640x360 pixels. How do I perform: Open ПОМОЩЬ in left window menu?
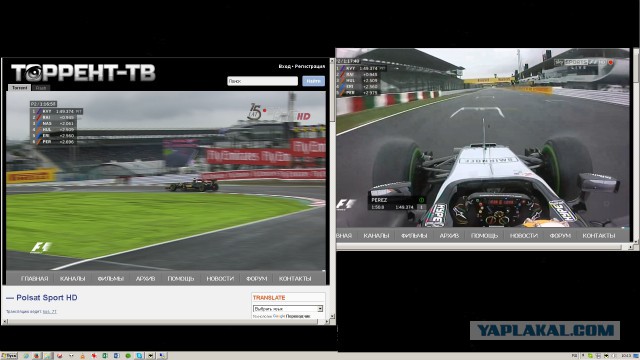pos(180,278)
